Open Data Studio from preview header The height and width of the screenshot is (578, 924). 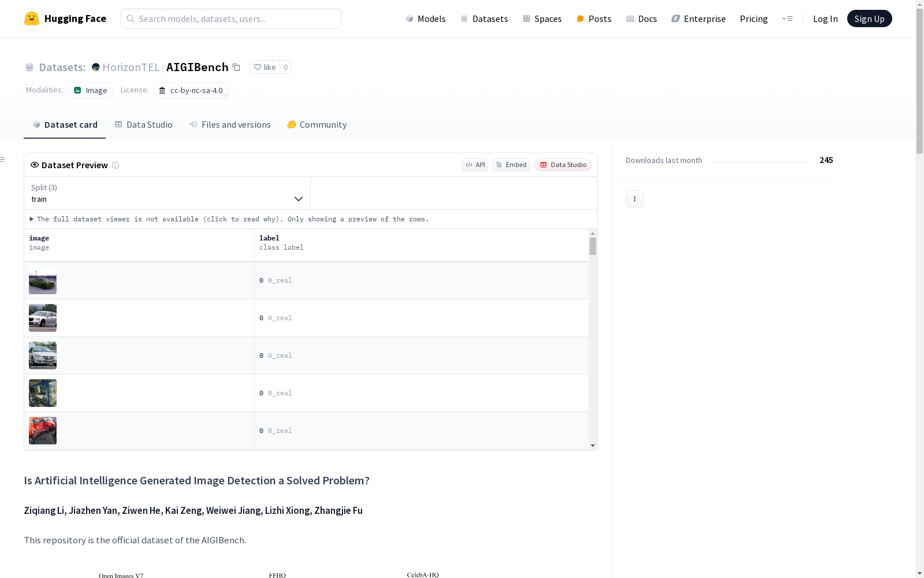click(562, 165)
